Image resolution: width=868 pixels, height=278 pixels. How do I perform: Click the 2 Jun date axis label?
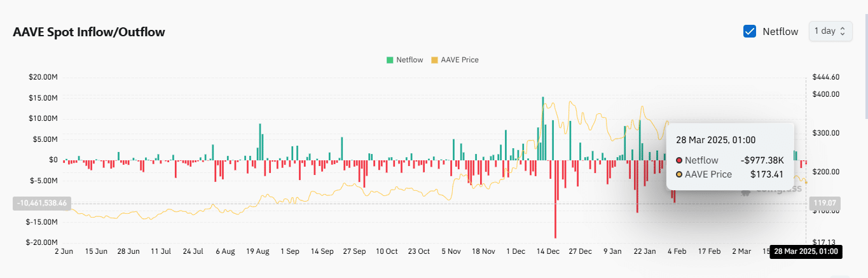coord(64,251)
